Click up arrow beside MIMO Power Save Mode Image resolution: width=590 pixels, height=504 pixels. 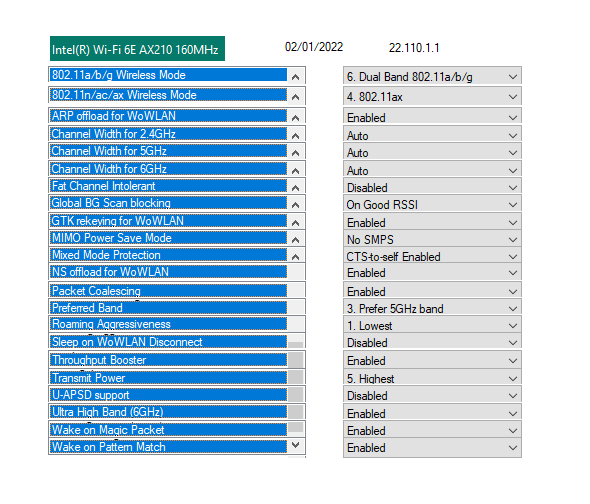coord(296,239)
